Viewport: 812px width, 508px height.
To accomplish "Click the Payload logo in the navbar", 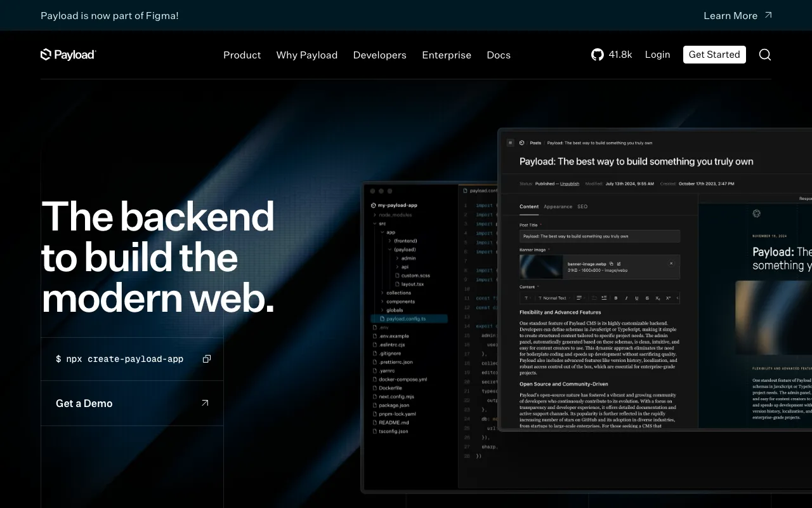I will tap(68, 55).
